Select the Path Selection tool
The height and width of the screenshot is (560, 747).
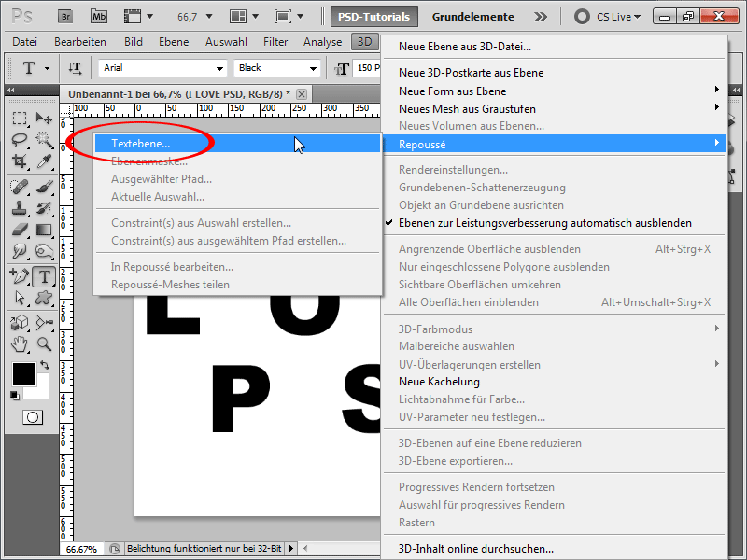tap(20, 298)
